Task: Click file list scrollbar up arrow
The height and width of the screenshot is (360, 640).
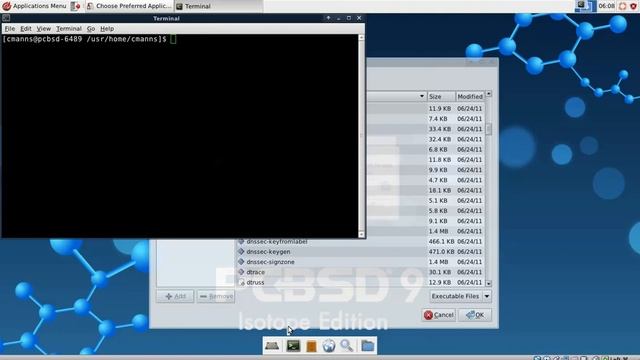Action: (x=489, y=94)
